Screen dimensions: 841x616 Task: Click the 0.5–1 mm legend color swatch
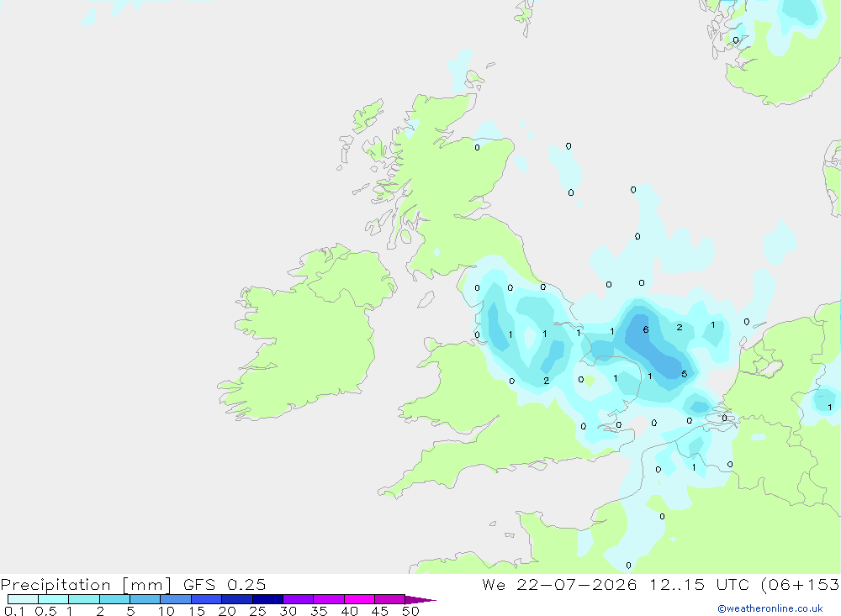pos(53,599)
